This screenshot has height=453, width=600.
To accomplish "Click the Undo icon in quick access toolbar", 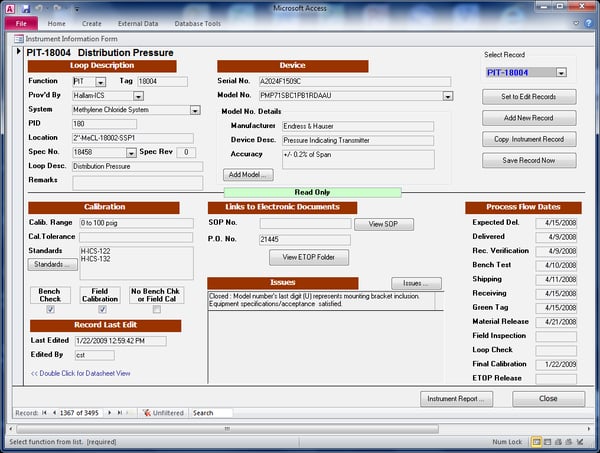I will (39, 8).
